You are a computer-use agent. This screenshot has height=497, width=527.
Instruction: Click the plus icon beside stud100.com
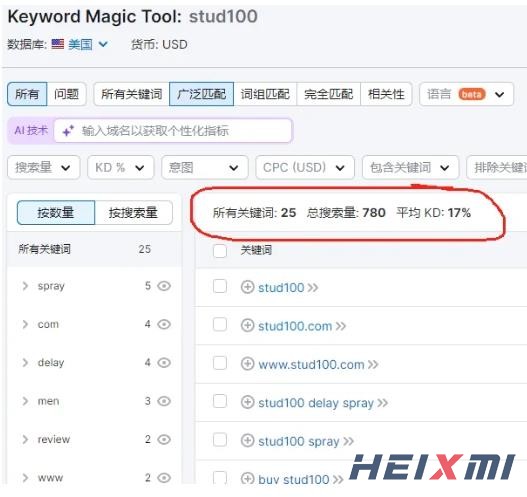(247, 326)
